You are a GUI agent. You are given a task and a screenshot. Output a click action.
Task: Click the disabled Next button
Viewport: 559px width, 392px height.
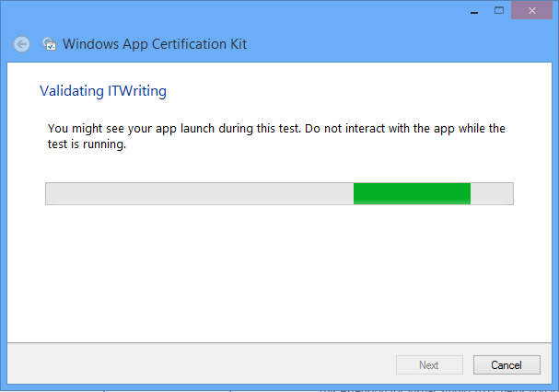(x=429, y=365)
